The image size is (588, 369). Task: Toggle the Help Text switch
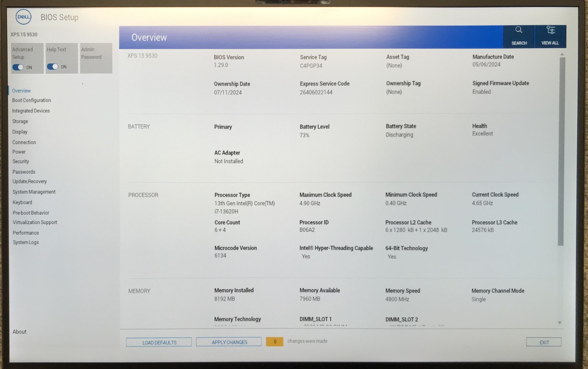pyautogui.click(x=53, y=67)
